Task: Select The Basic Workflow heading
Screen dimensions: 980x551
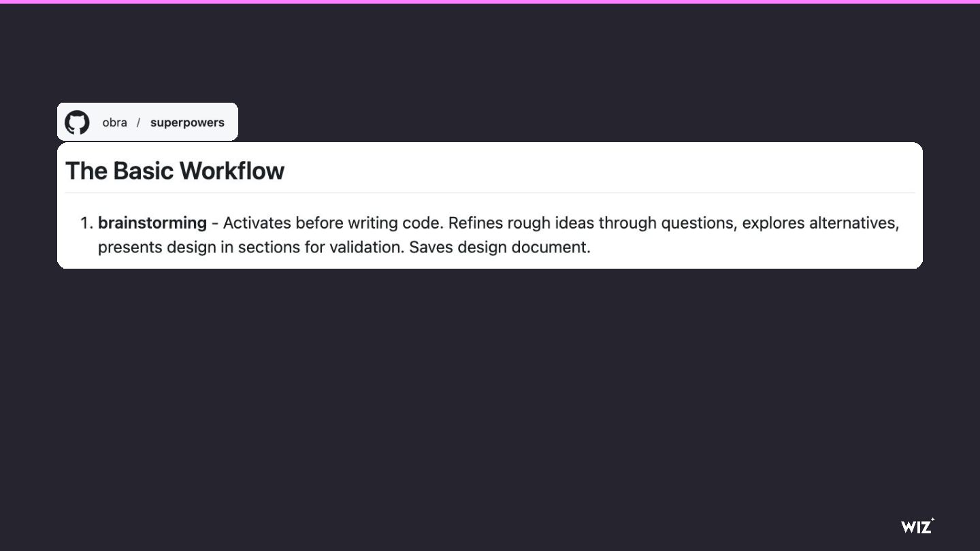Action: click(x=175, y=171)
